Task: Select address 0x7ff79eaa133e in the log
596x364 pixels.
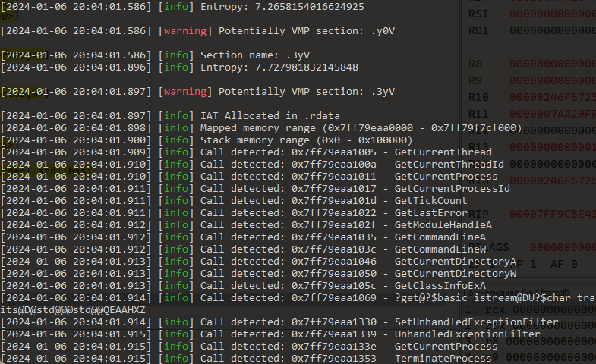Action: tap(334, 347)
